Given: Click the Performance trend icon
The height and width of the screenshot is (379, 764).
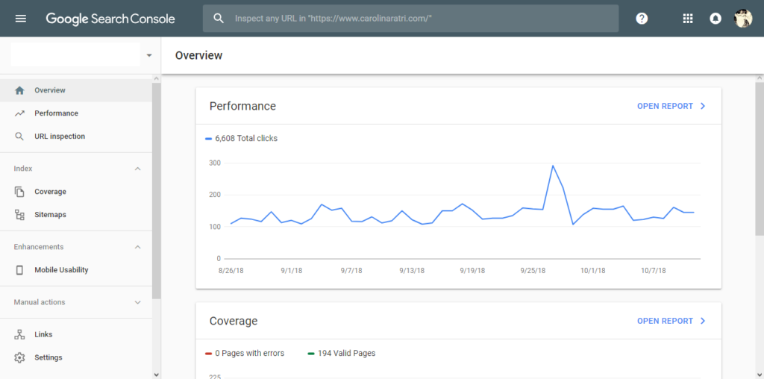Looking at the screenshot, I should pyautogui.click(x=19, y=114).
